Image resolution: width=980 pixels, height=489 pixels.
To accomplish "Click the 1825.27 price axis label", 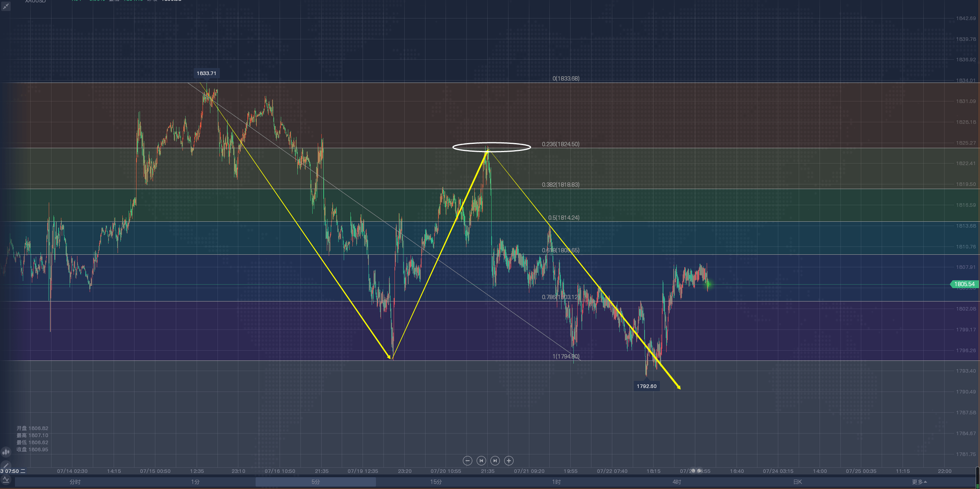I will [966, 143].
